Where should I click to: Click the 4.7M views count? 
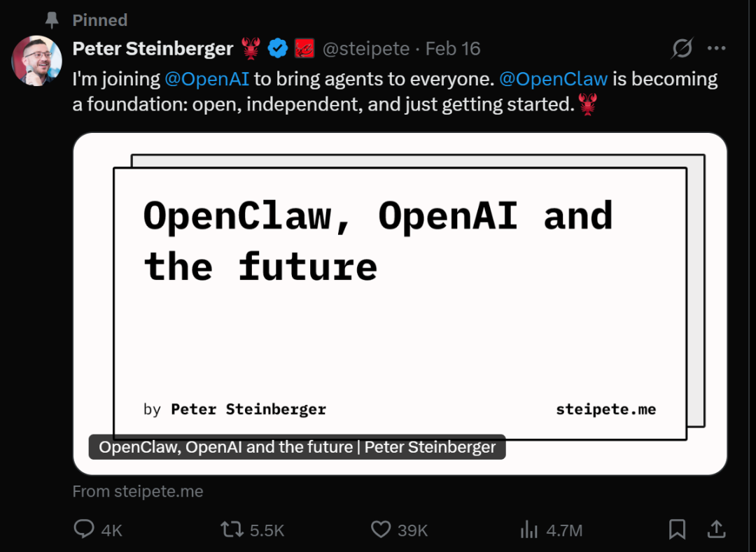(566, 530)
